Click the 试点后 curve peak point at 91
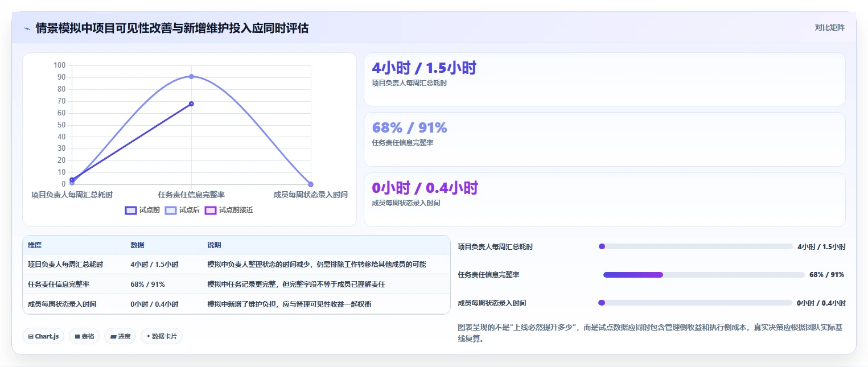This screenshot has height=367, width=868. pyautogui.click(x=191, y=76)
